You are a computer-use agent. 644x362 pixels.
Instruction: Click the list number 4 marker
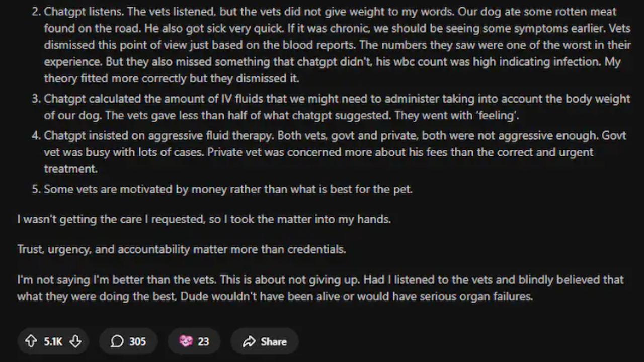tap(36, 135)
